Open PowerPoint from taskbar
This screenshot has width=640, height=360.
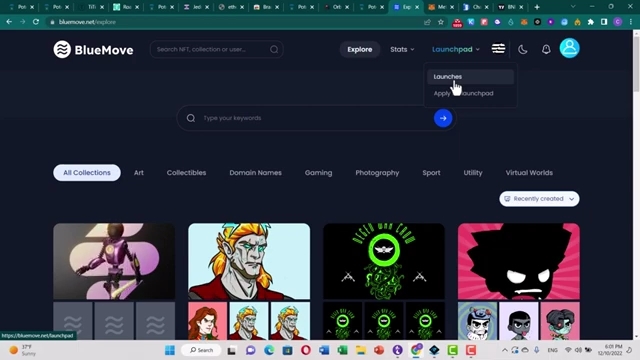(379, 350)
